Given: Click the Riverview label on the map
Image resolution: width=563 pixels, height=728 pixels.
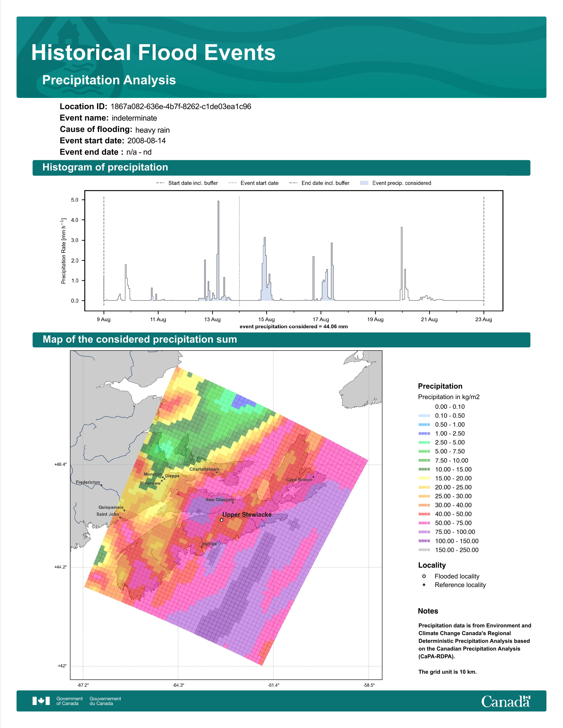Looking at the screenshot, I should (x=150, y=483).
